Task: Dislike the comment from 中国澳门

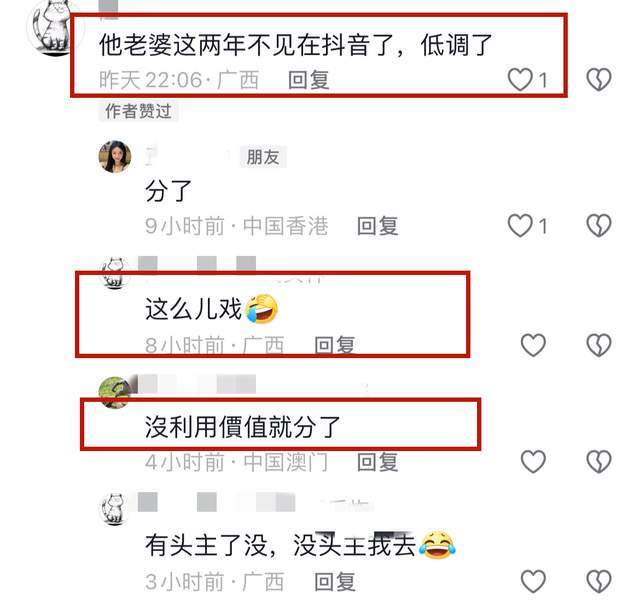Action: (599, 462)
